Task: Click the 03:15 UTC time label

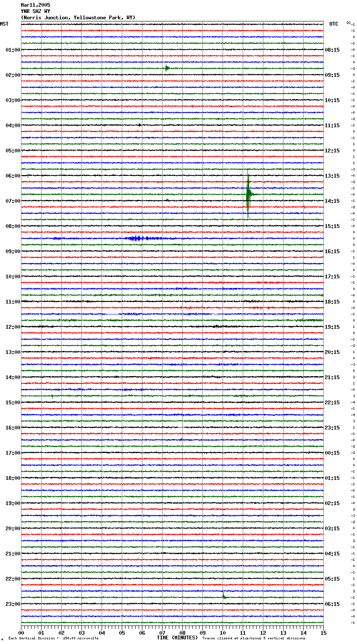Action: click(332, 529)
